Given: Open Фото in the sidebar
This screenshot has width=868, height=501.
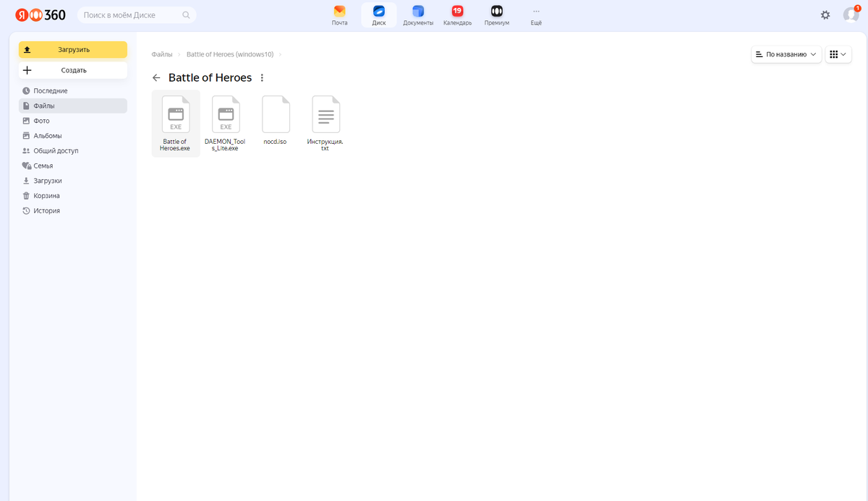Looking at the screenshot, I should point(73,121).
